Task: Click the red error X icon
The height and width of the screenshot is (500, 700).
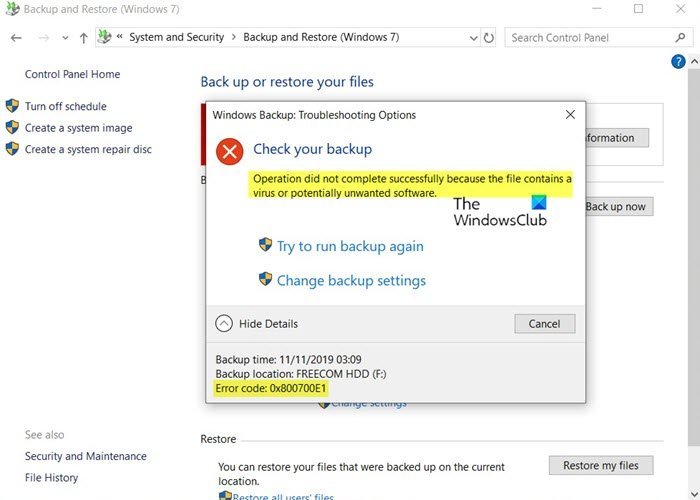Action: pyautogui.click(x=230, y=151)
